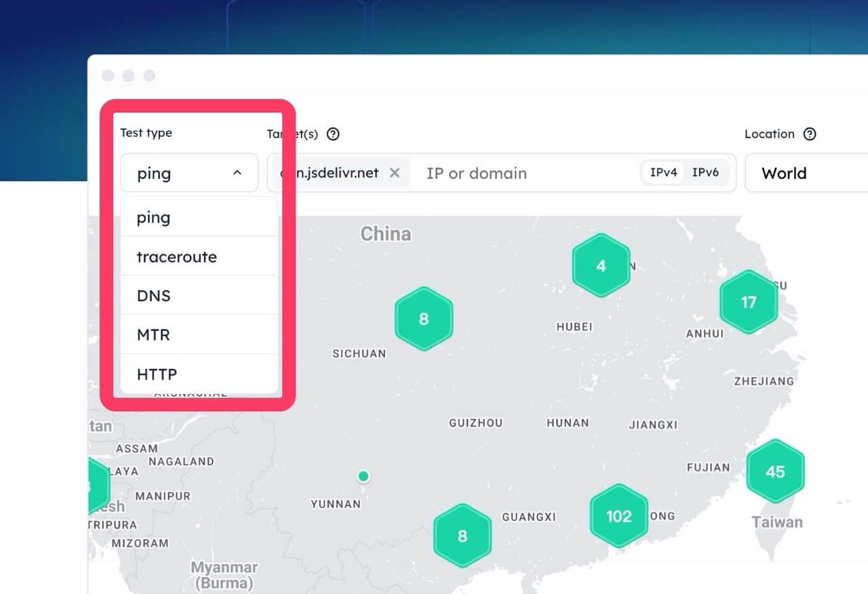Choose DNS test type
This screenshot has width=868, height=594.
[x=199, y=296]
